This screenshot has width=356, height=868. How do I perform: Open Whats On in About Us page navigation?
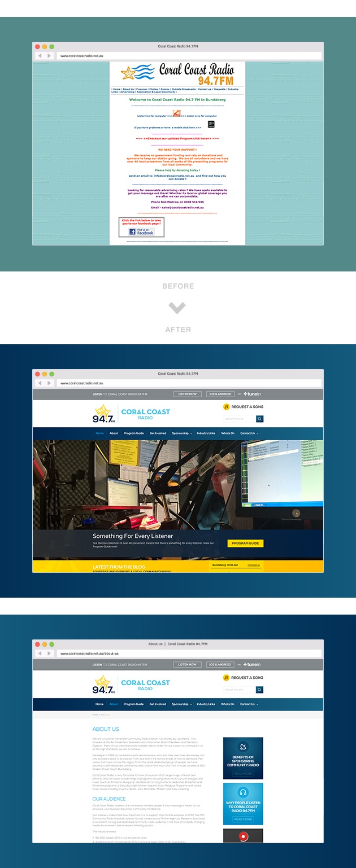228,704
